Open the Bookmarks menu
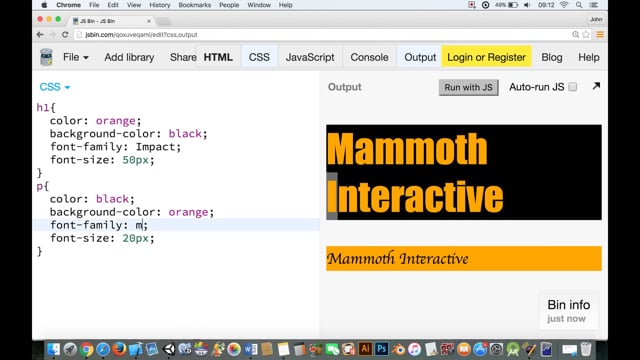 tap(195, 5)
